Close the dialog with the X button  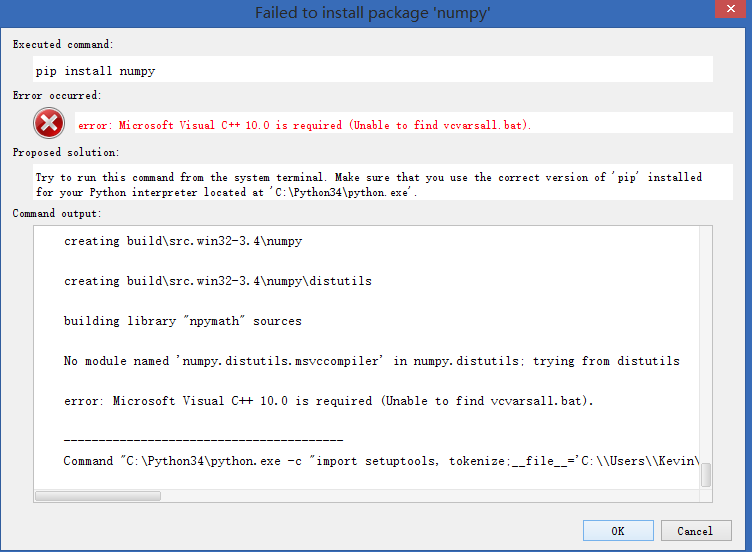pyautogui.click(x=730, y=9)
